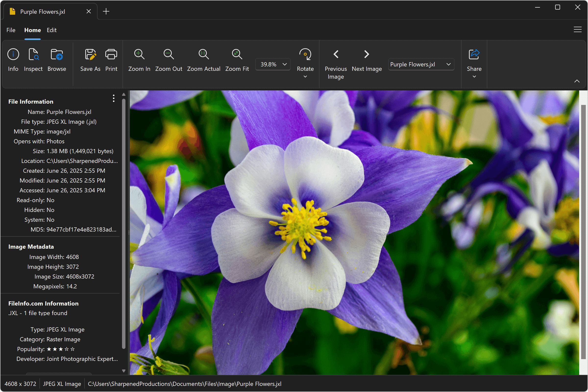
Task: Open the Browse file dialog
Action: coord(57,60)
